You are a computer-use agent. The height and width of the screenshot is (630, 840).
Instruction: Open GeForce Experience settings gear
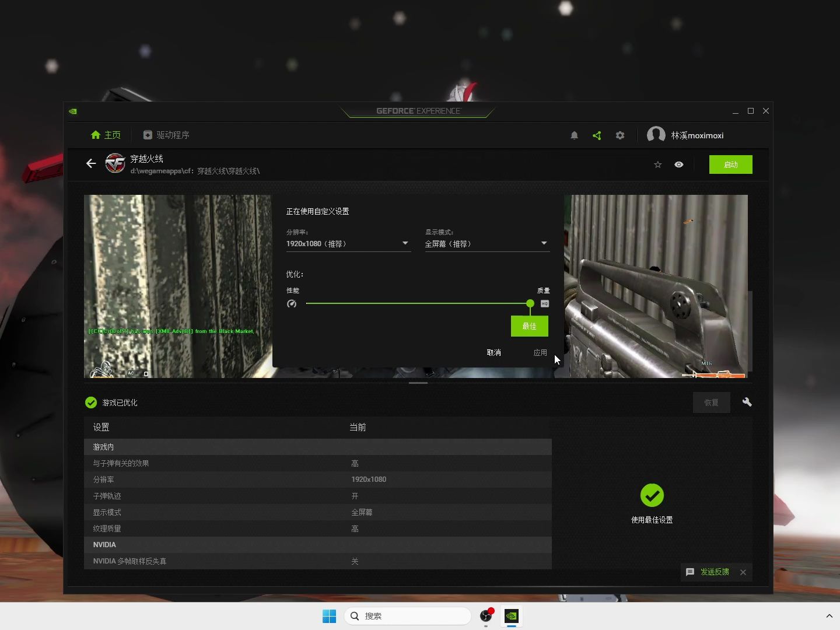[x=620, y=135]
